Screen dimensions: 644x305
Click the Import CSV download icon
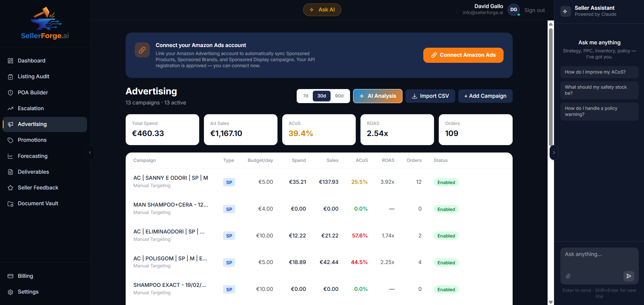point(414,96)
